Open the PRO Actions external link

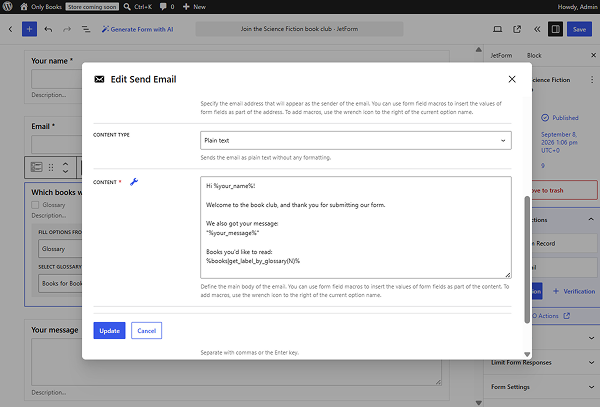click(551, 316)
